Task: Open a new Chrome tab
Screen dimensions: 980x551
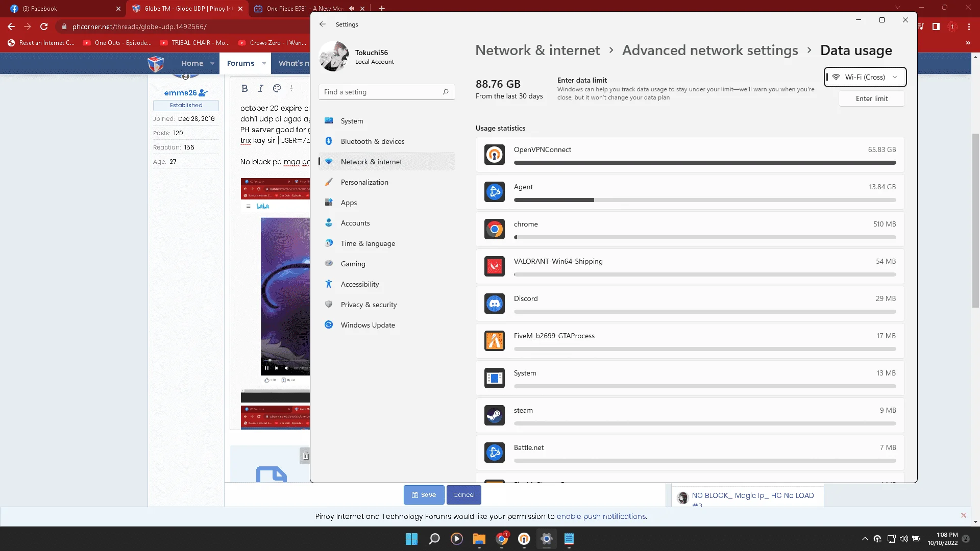Action: 381,9
